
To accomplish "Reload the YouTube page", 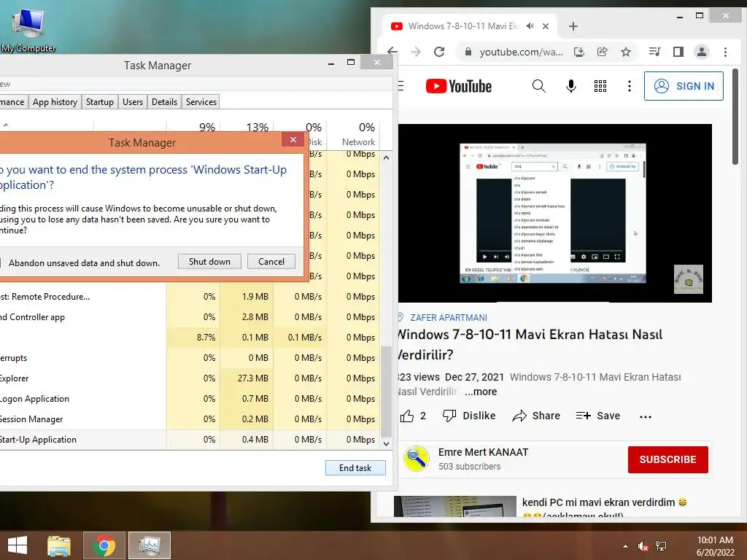I will point(439,52).
